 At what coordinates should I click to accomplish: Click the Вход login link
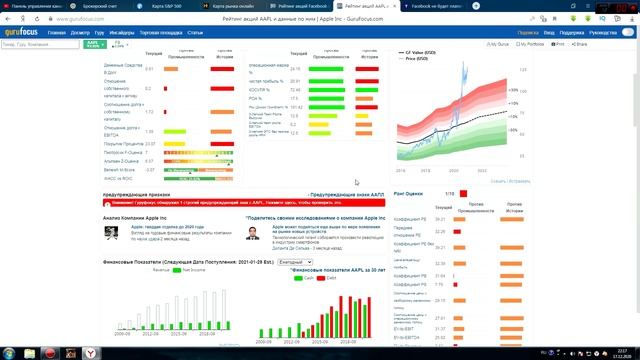pos(549,33)
